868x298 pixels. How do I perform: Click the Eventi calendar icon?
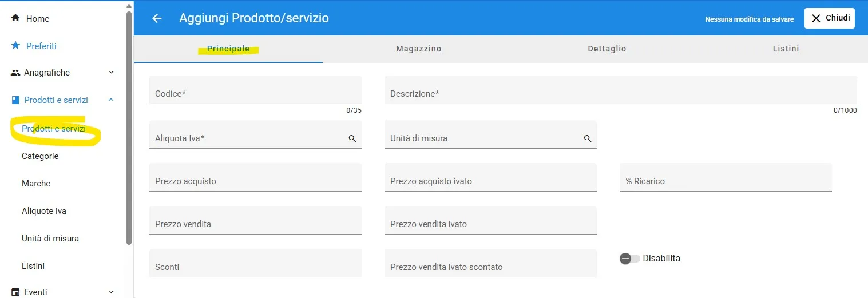click(x=15, y=292)
